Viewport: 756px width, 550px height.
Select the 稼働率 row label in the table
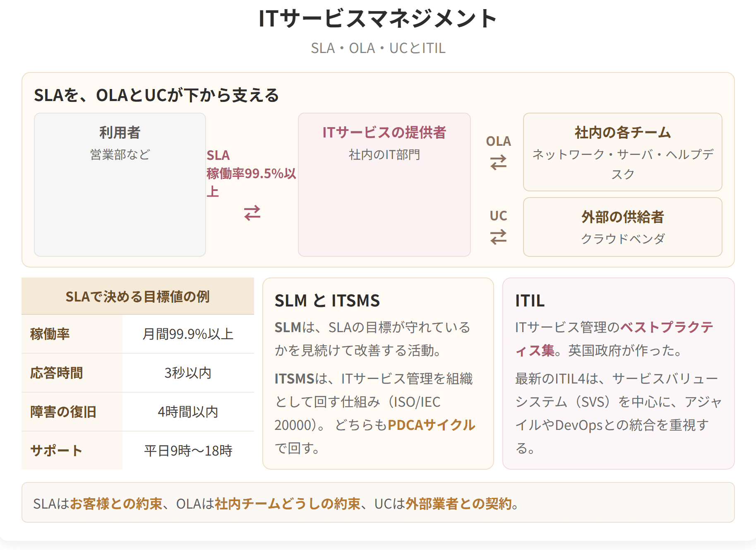coord(50,334)
